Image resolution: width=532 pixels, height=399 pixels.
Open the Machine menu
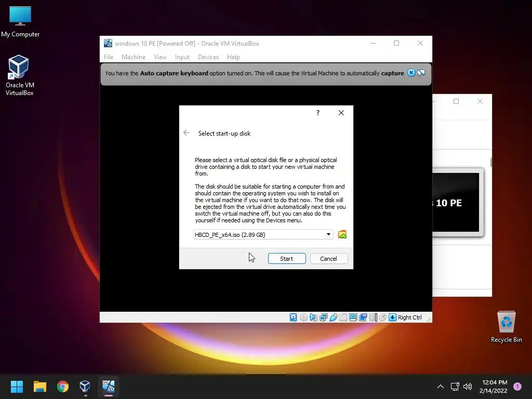134,57
